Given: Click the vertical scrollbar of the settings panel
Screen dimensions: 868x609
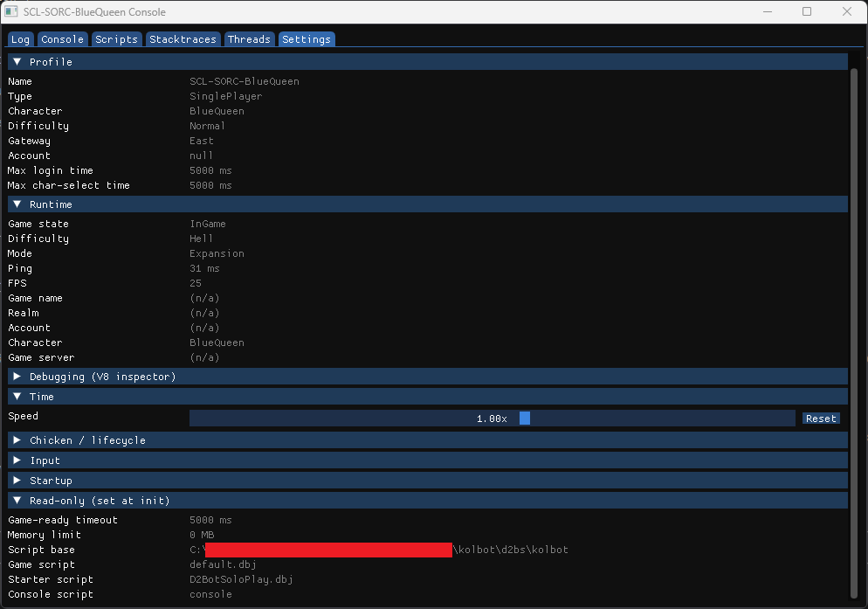Looking at the screenshot, I should 854,333.
